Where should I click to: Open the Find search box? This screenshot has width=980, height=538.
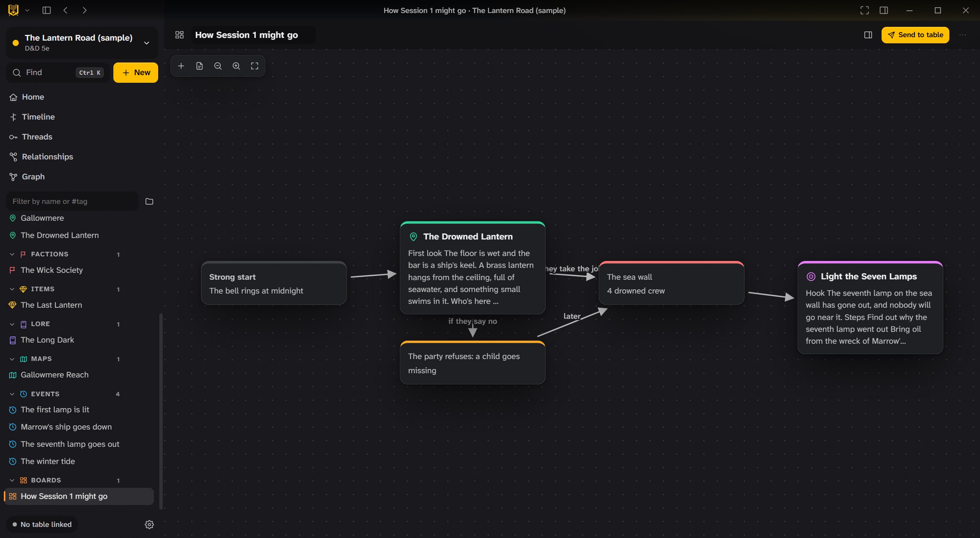pyautogui.click(x=58, y=72)
